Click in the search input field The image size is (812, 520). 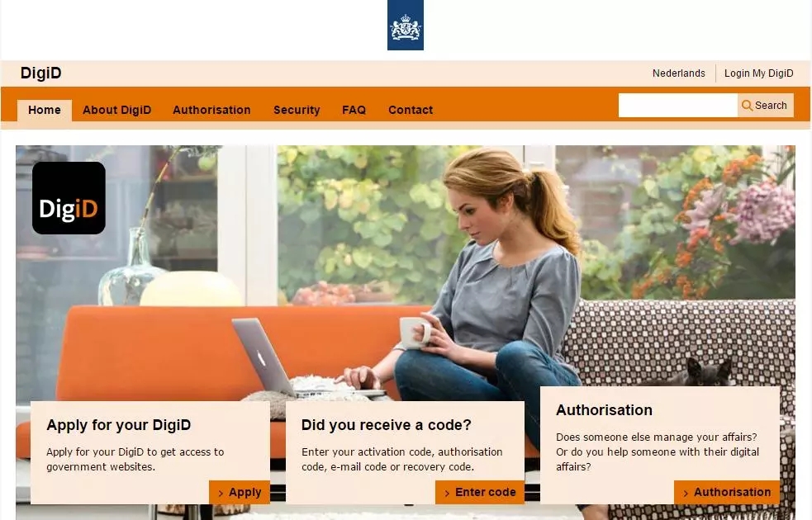[678, 106]
